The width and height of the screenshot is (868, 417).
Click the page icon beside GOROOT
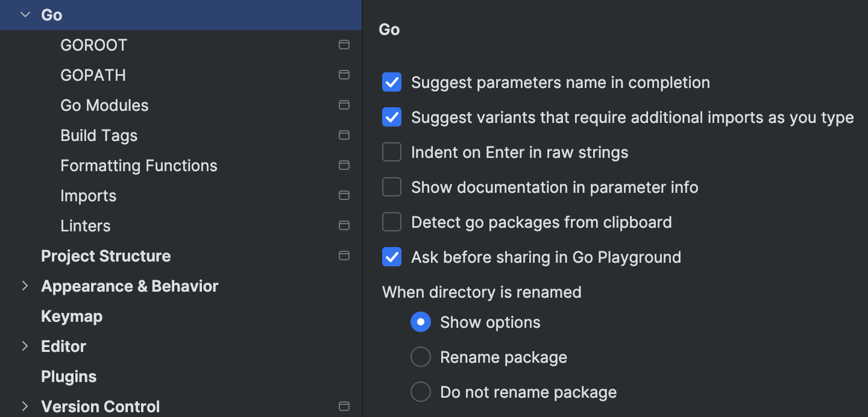coord(344,45)
